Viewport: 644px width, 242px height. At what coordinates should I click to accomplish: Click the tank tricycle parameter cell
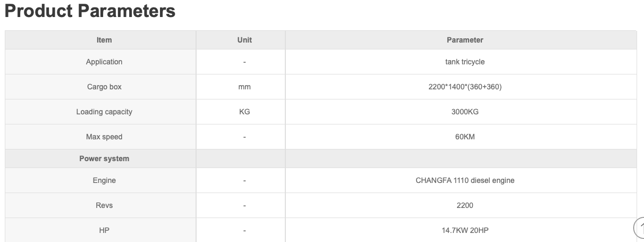(465, 62)
